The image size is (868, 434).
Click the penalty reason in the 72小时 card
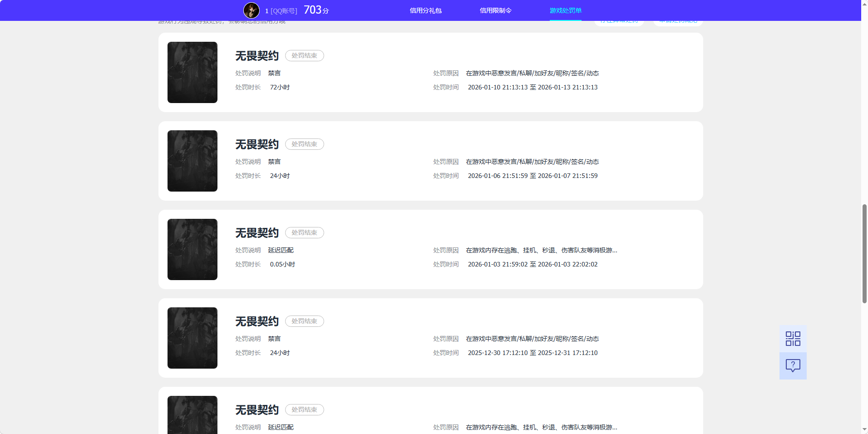point(533,73)
